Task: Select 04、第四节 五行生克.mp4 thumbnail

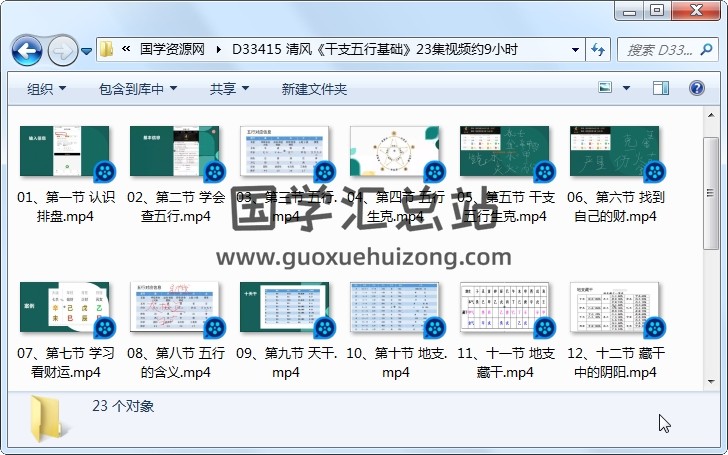Action: 395,151
